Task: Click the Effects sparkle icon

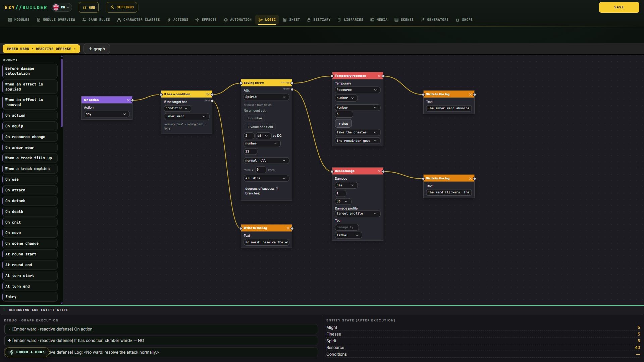Action: 197,20
